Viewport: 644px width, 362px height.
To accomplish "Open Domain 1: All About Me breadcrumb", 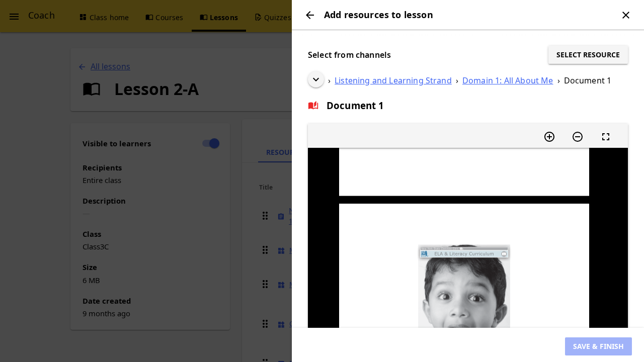I will point(508,80).
